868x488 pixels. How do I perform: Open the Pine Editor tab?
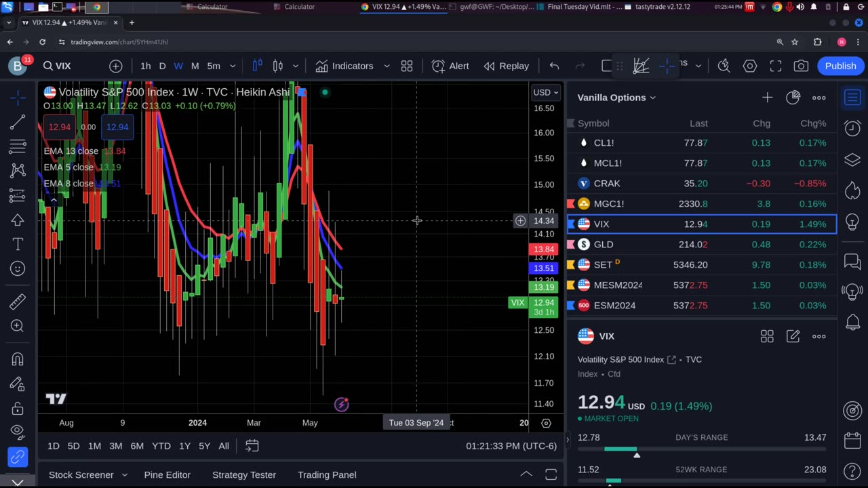[167, 474]
